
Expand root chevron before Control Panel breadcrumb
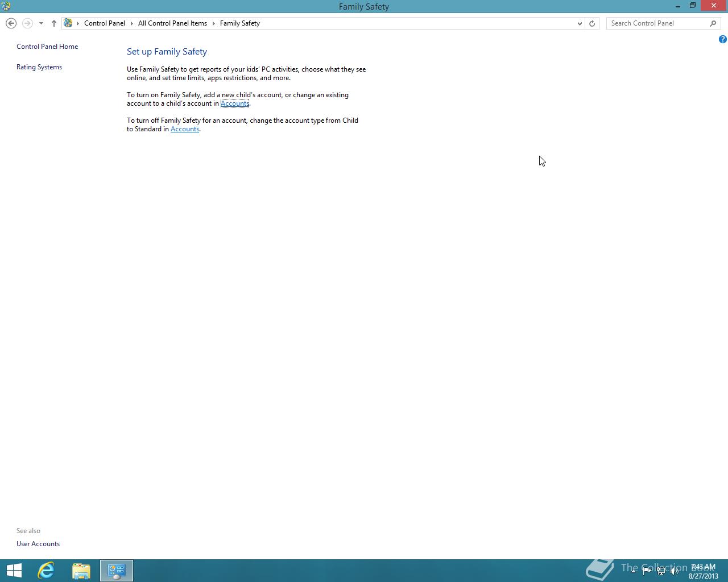click(78, 23)
